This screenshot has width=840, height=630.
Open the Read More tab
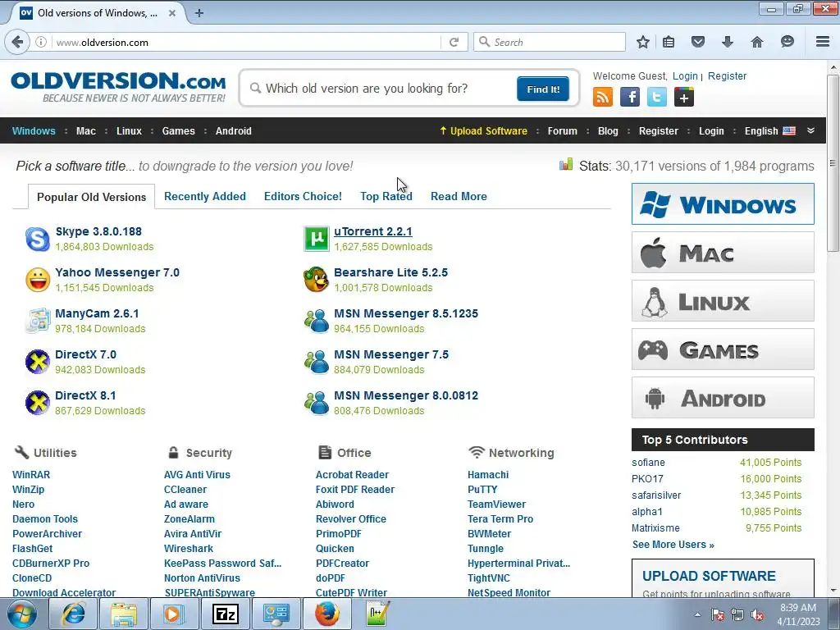pyautogui.click(x=459, y=197)
